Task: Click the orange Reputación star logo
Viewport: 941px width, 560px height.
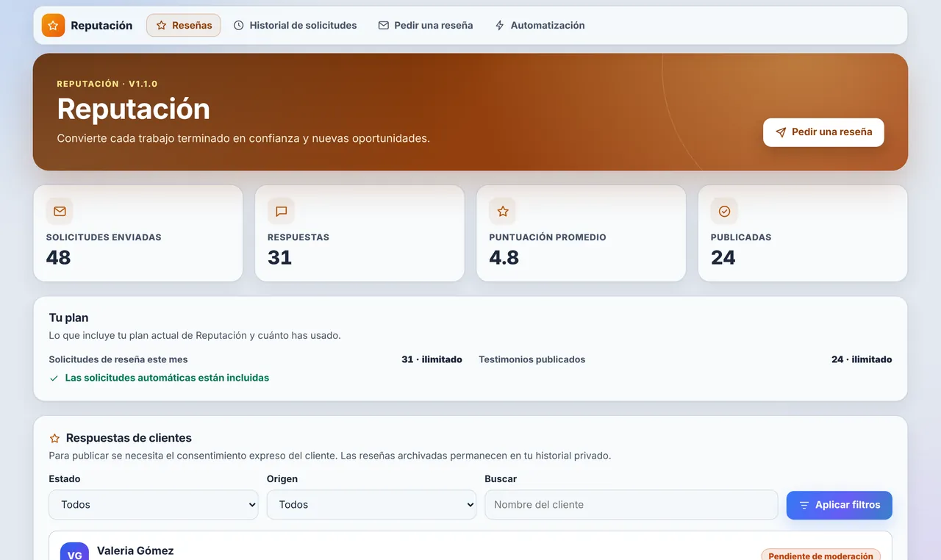Action: (x=53, y=25)
